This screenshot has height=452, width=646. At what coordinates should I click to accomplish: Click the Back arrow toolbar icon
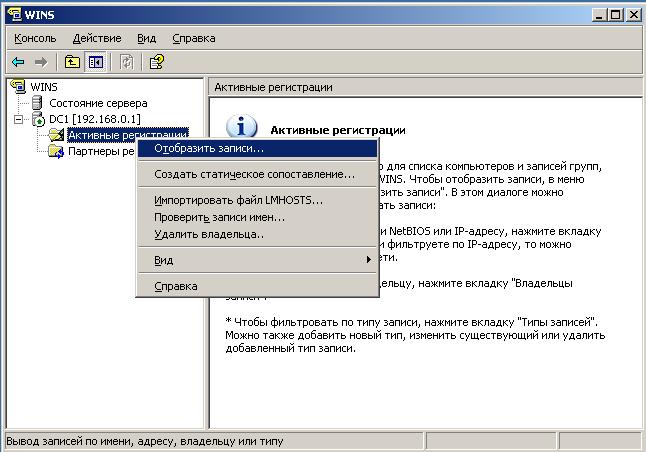tap(18, 63)
